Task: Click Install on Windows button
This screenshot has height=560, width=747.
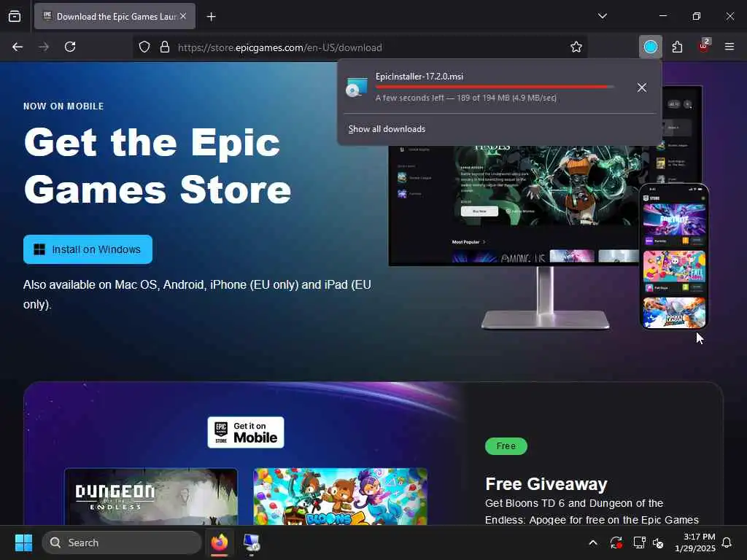Action: tap(88, 249)
